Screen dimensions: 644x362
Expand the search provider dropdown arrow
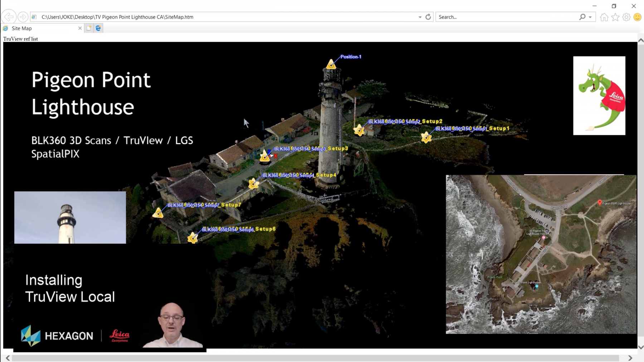[590, 17]
